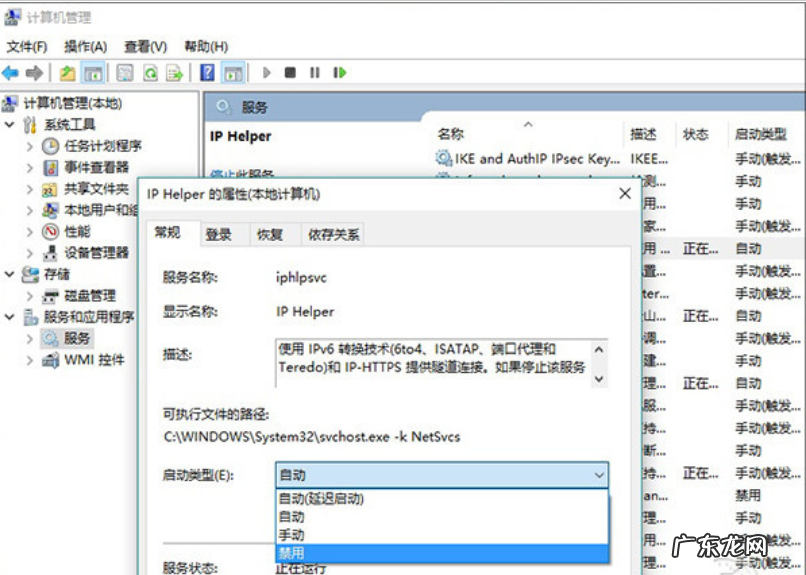The height and width of the screenshot is (575, 806).
Task: Click the Forward arrow toolbar icon
Action: 34,73
